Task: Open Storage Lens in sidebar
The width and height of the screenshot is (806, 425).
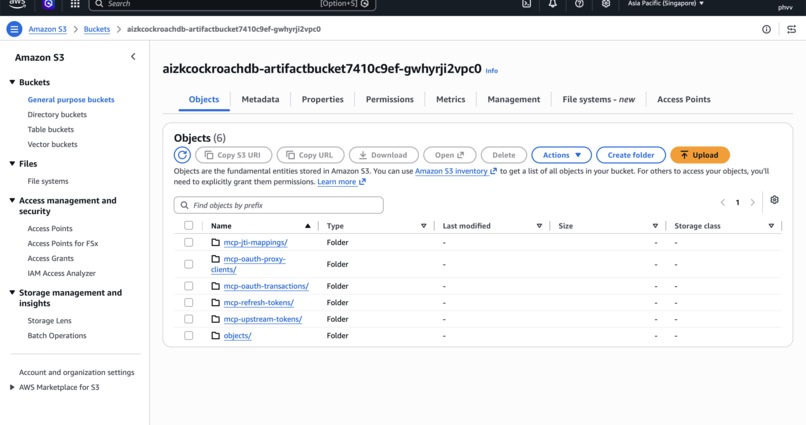Action: tap(49, 321)
